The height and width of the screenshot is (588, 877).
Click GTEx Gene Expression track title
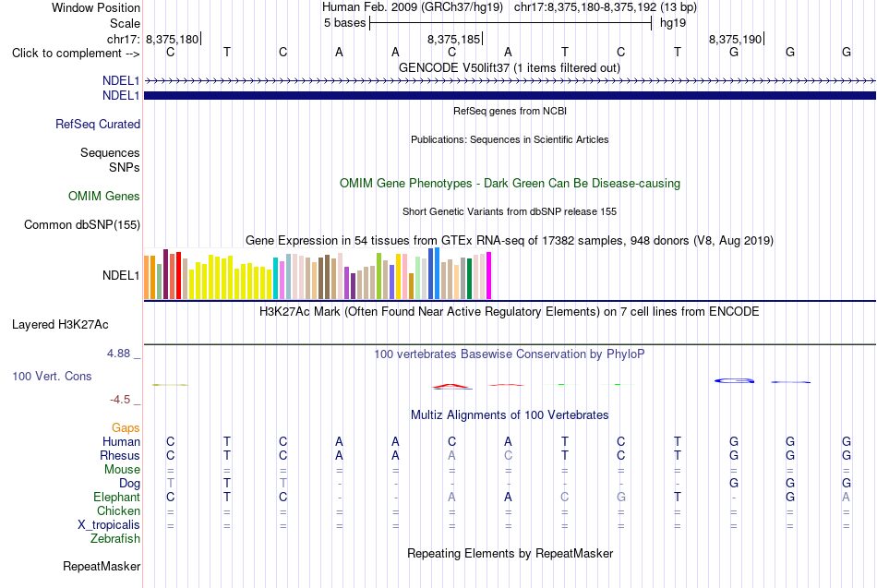[510, 241]
